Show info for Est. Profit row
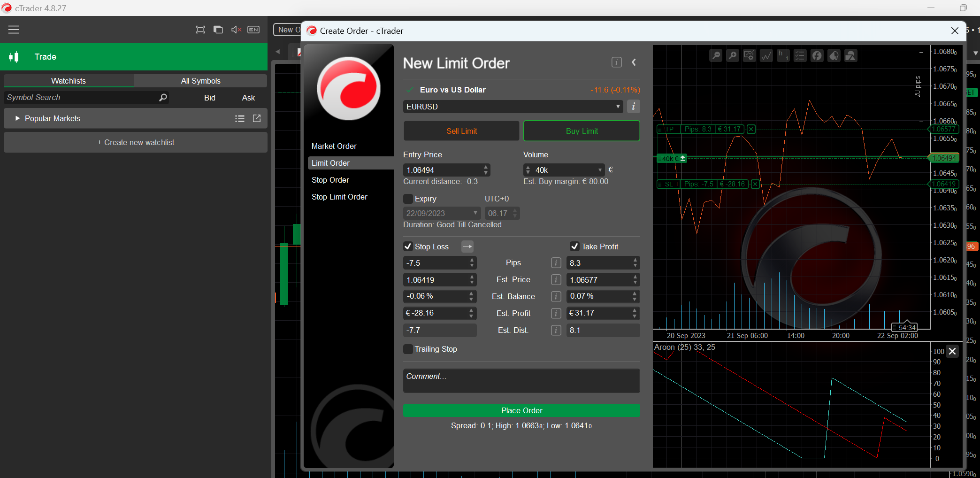 (x=556, y=313)
